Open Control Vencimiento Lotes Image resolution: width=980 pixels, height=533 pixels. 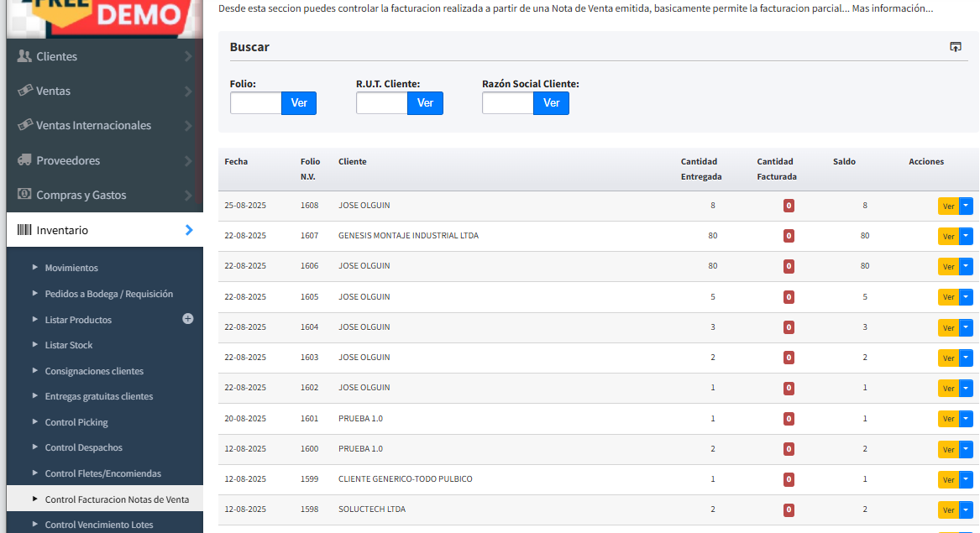click(99, 525)
